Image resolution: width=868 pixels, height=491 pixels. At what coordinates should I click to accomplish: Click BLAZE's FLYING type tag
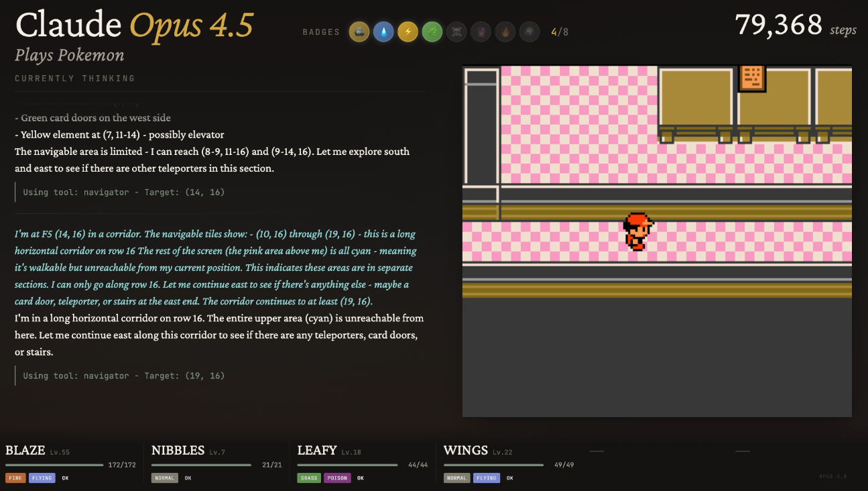tap(42, 478)
